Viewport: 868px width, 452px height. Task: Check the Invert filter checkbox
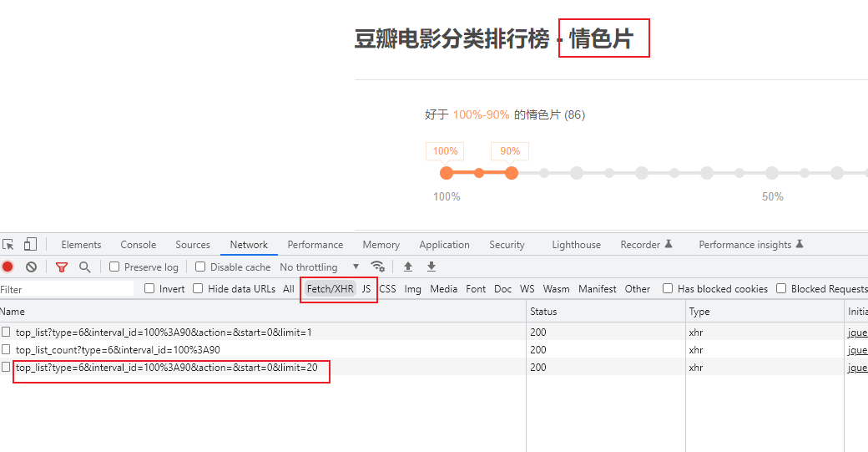click(x=149, y=288)
